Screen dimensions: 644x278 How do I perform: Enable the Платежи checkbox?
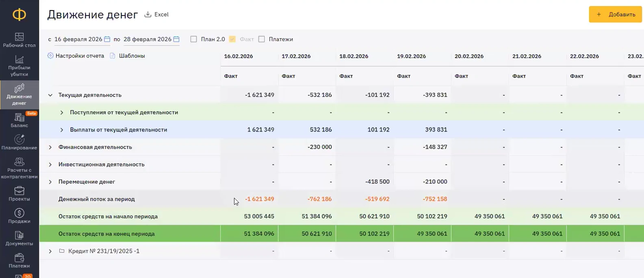tap(262, 39)
